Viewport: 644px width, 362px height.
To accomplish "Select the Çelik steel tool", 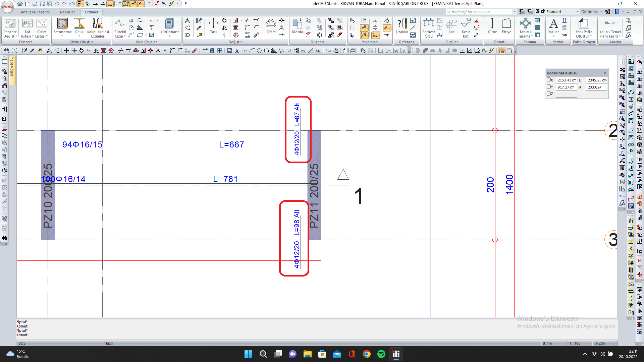I will click(79, 28).
